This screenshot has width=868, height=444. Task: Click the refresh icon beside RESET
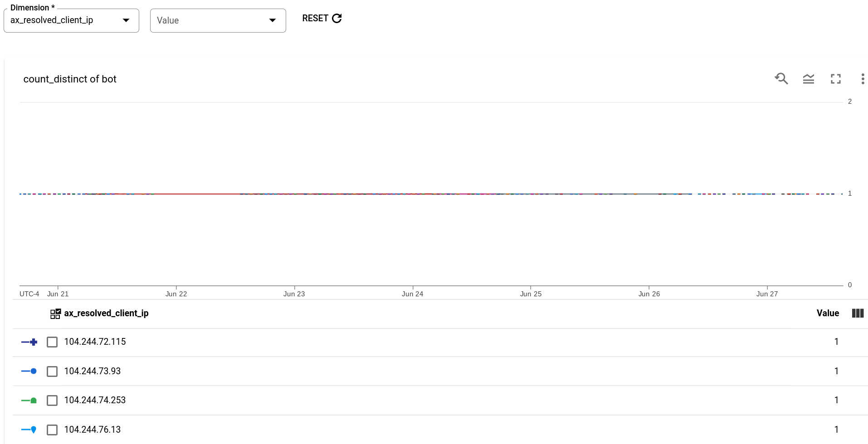click(336, 18)
